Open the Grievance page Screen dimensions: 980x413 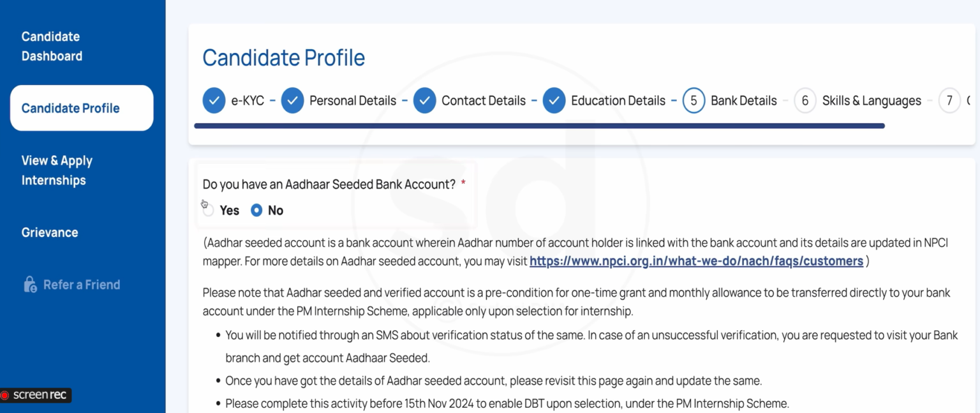coord(49,232)
